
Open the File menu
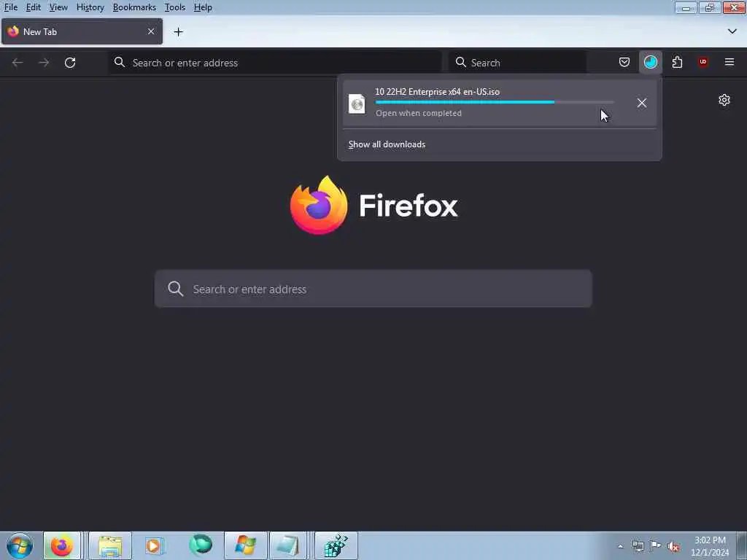coord(10,7)
